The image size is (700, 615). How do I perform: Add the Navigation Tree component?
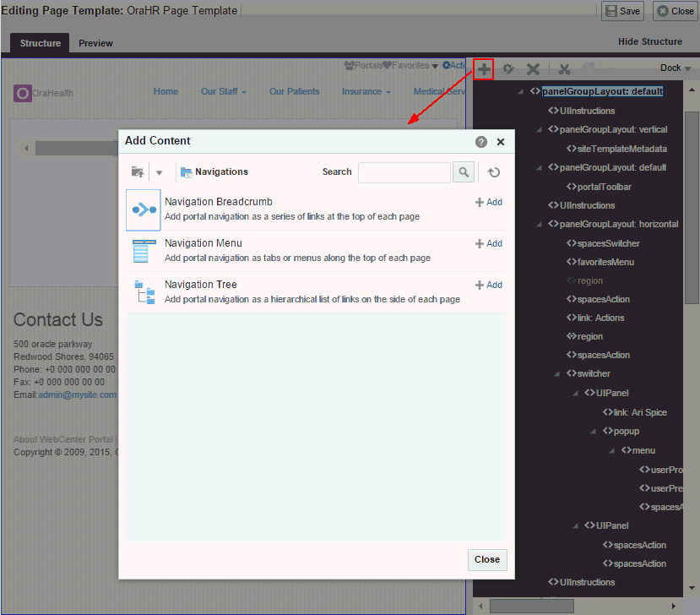[x=488, y=285]
